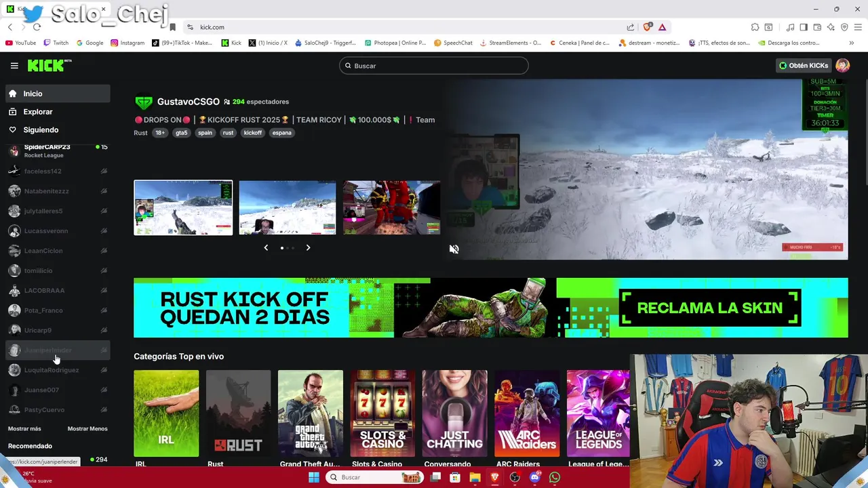
Task: Click the 18+ tag
Action: point(160,133)
